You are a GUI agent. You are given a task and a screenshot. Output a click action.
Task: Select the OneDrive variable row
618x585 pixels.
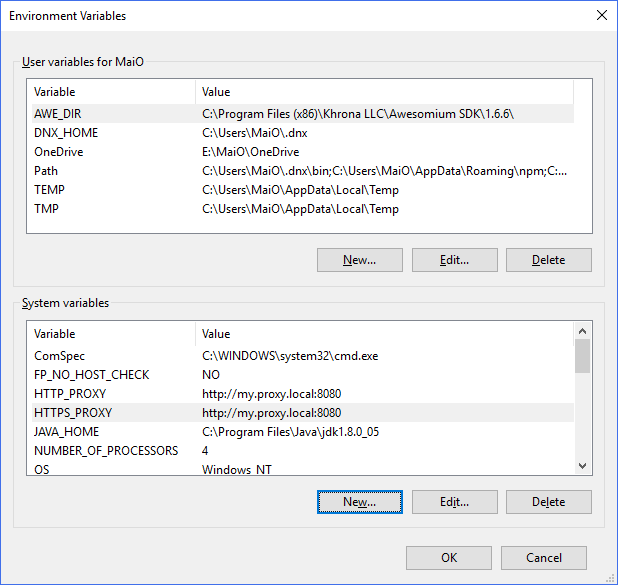click(x=303, y=152)
